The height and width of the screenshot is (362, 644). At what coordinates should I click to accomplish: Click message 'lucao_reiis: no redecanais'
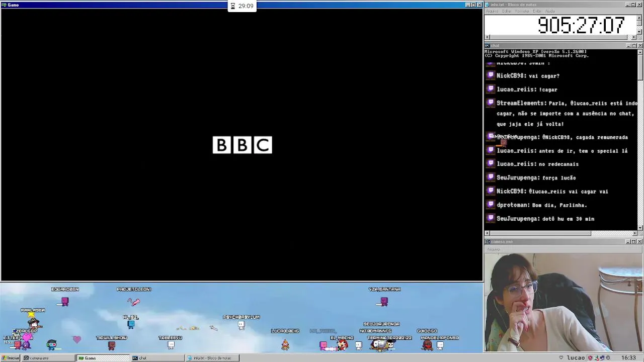(x=537, y=164)
